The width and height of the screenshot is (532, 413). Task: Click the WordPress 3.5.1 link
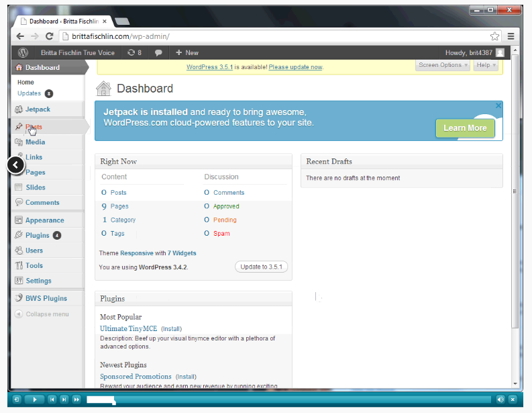[x=209, y=67]
